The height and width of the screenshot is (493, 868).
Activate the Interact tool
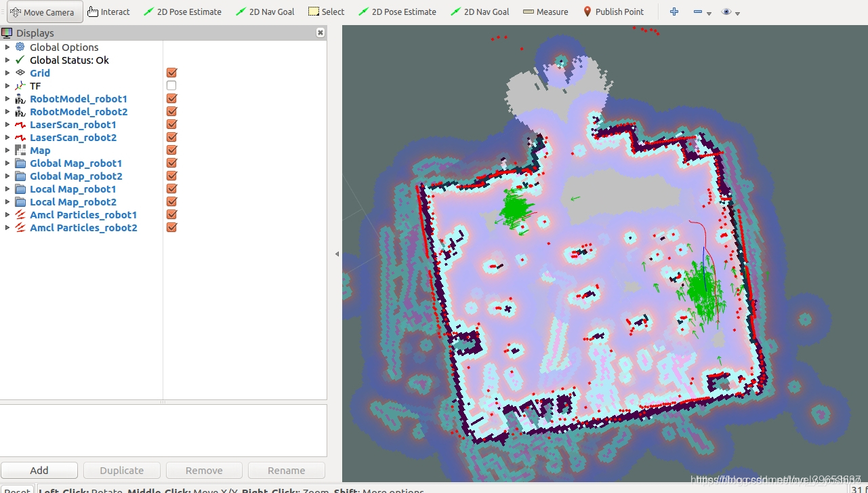tap(108, 12)
